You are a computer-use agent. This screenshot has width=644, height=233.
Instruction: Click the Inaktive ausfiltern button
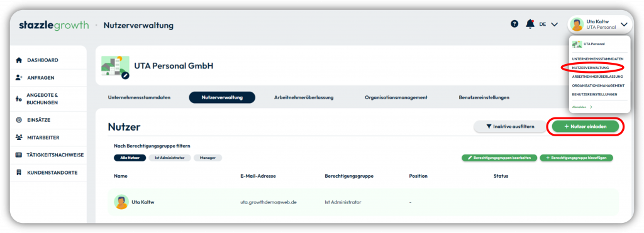pos(510,127)
